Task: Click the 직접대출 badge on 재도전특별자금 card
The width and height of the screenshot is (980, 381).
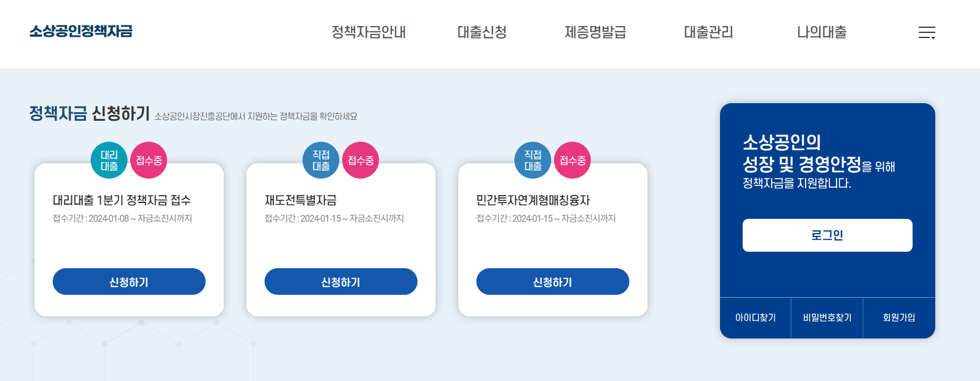Action: click(321, 160)
